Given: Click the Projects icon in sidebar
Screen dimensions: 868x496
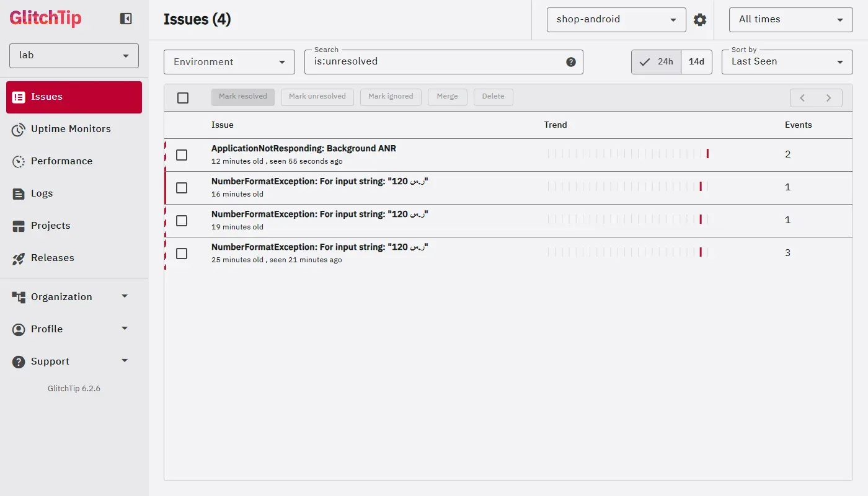Looking at the screenshot, I should (x=19, y=226).
